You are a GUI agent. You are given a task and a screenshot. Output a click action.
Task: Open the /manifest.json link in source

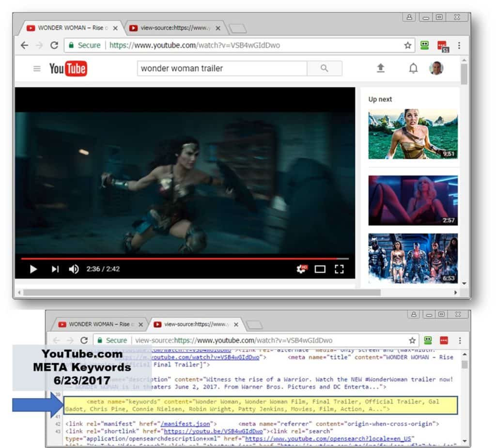tap(186, 424)
